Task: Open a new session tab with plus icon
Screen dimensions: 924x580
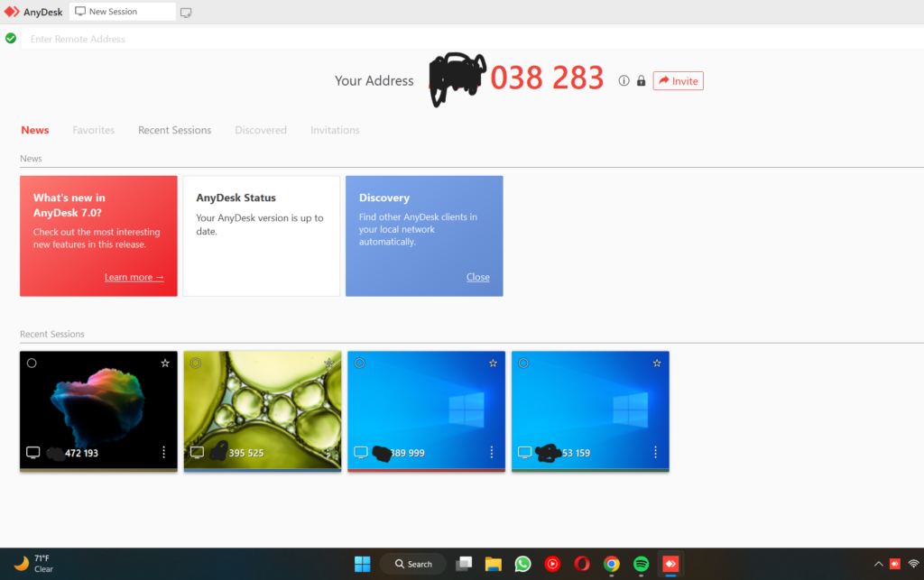Action: pyautogui.click(x=186, y=13)
